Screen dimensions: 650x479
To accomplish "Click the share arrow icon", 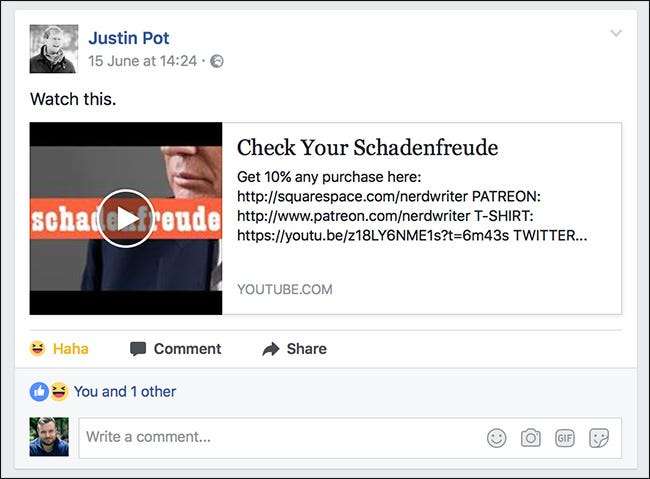I will coord(271,349).
